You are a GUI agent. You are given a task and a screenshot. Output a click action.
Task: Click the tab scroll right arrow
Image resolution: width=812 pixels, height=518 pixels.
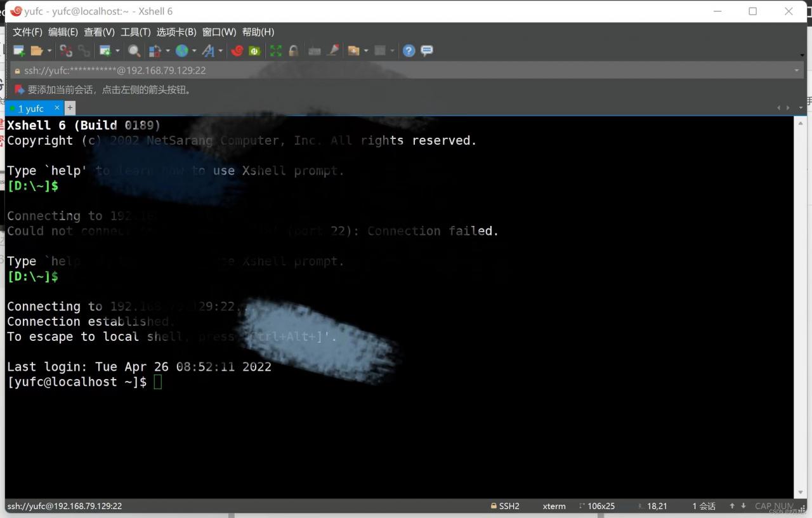[x=789, y=108]
